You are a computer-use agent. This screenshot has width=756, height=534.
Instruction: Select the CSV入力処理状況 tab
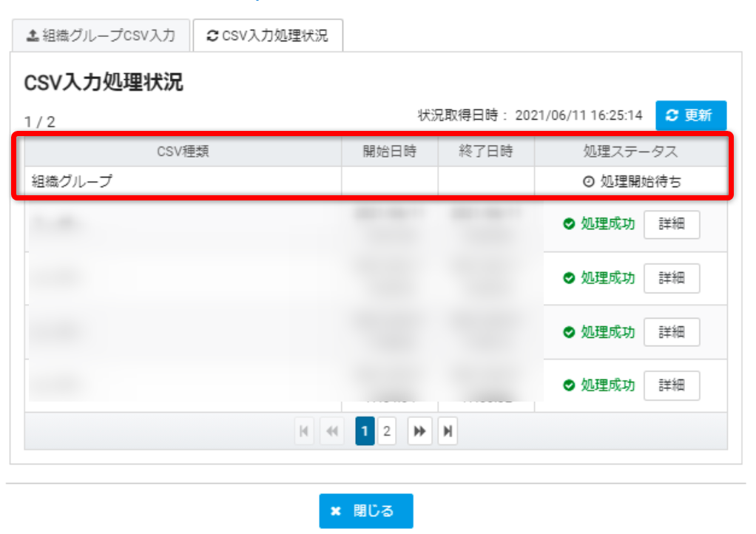coord(268,36)
